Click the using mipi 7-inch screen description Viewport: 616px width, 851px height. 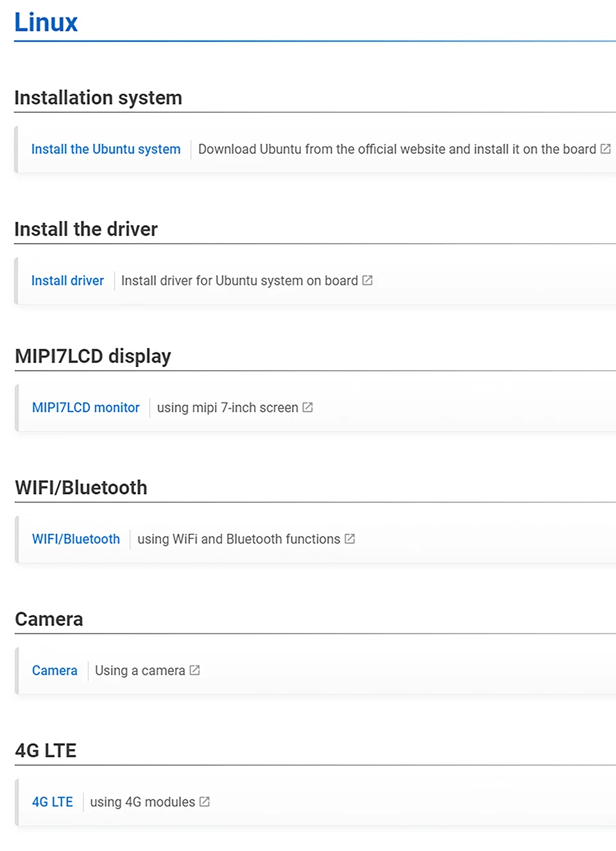coord(227,408)
